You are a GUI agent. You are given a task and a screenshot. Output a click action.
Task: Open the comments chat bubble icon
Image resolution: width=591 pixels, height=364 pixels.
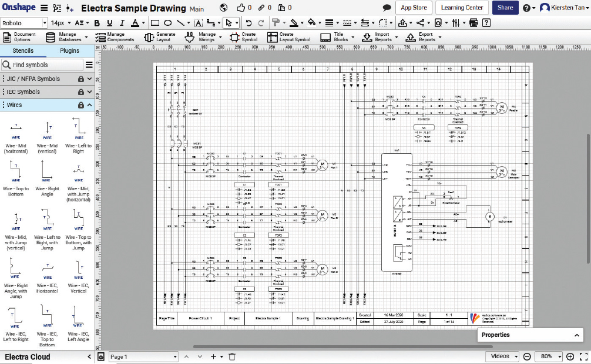[x=387, y=8]
